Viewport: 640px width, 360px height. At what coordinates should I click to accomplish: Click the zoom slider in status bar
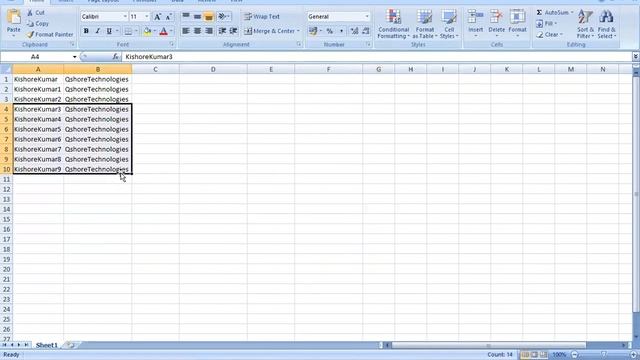click(603, 355)
